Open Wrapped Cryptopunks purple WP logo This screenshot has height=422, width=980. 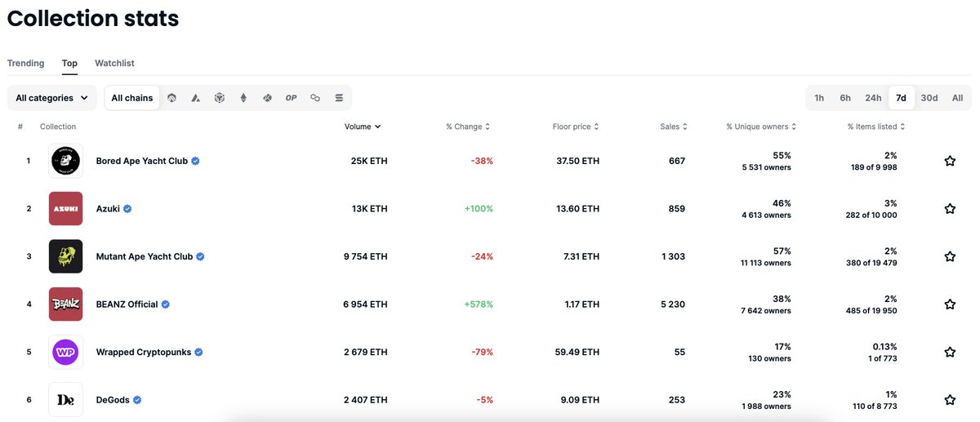point(65,352)
